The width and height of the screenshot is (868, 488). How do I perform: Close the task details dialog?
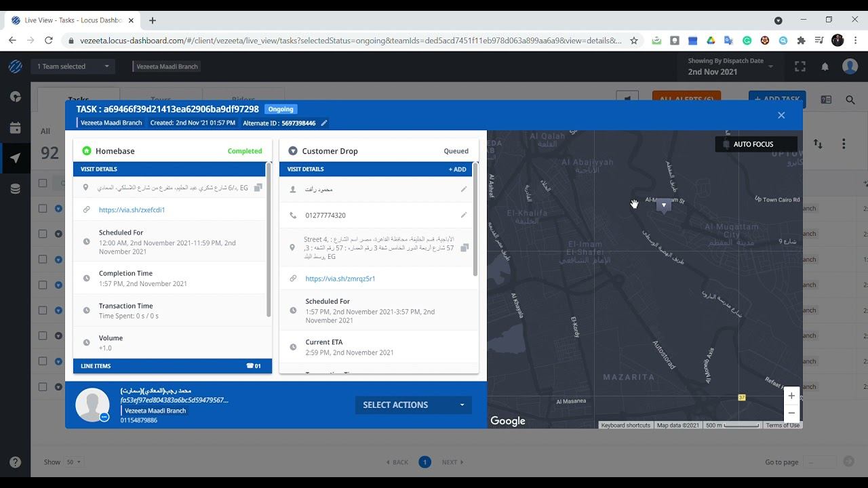click(781, 115)
